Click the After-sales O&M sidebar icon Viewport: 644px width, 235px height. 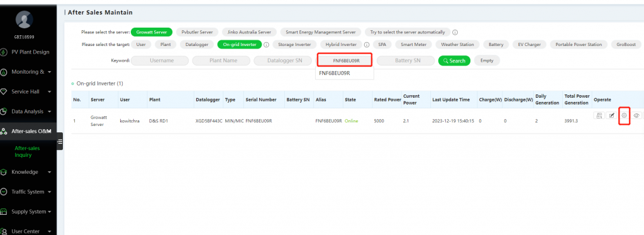[4, 131]
